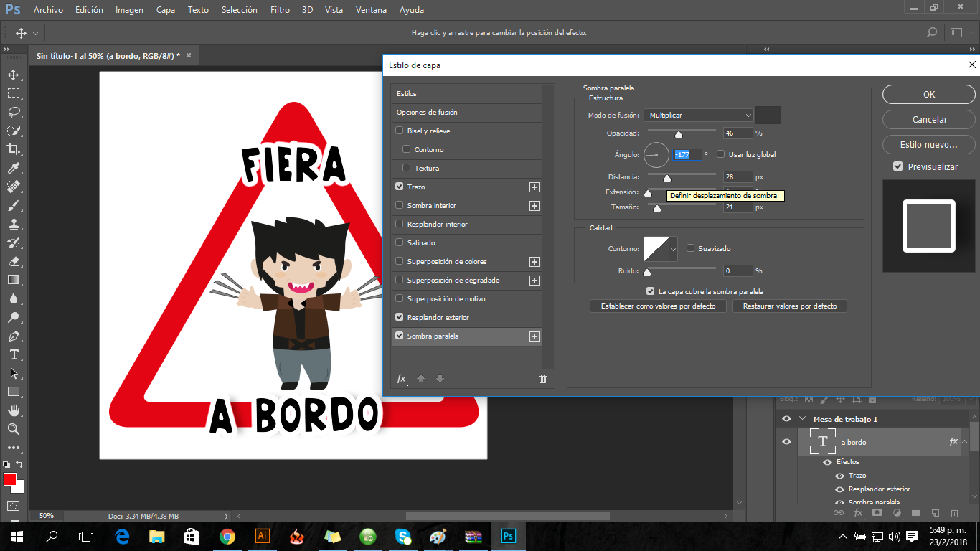The image size is (980, 551).
Task: Select the Pen tool
Action: pyautogui.click(x=13, y=336)
